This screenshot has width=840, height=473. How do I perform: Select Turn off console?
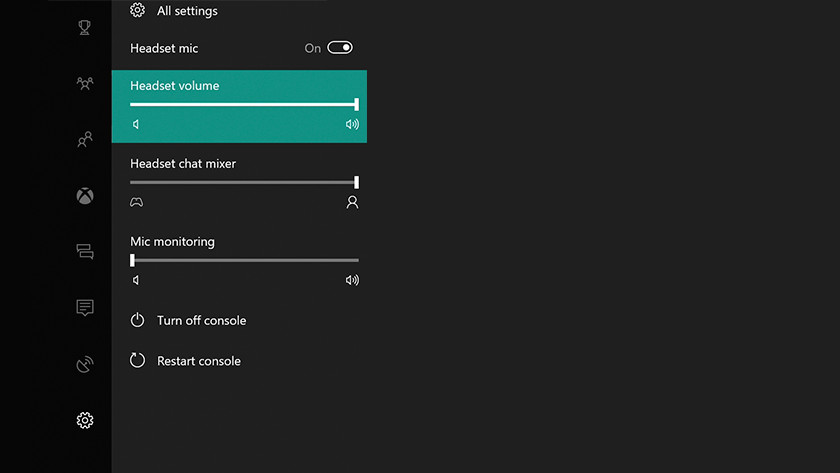200,320
